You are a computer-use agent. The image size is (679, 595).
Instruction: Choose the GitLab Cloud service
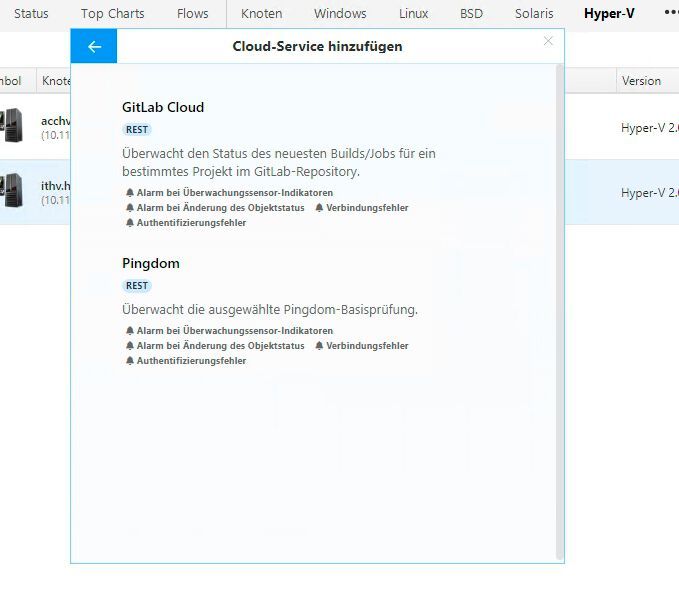point(163,107)
